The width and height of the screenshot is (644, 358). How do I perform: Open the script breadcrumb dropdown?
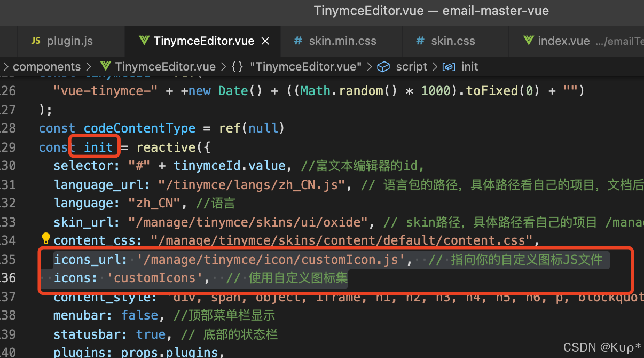pyautogui.click(x=411, y=66)
